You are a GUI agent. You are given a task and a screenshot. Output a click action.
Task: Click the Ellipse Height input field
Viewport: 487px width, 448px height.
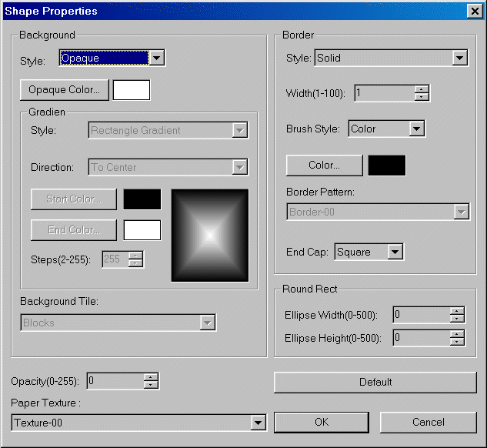[x=420, y=338]
